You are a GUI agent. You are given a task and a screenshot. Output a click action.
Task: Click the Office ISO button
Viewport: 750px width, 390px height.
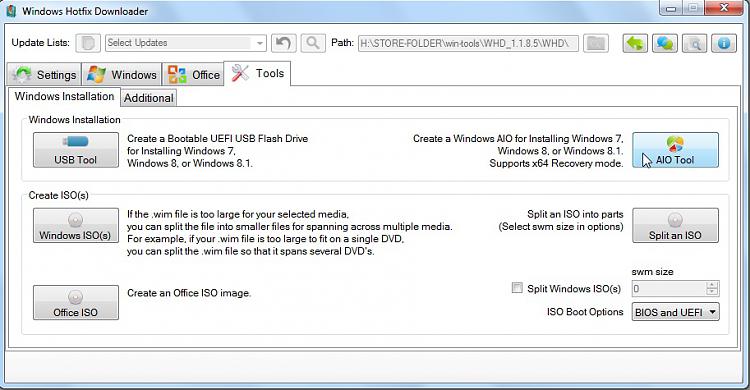[x=76, y=302]
